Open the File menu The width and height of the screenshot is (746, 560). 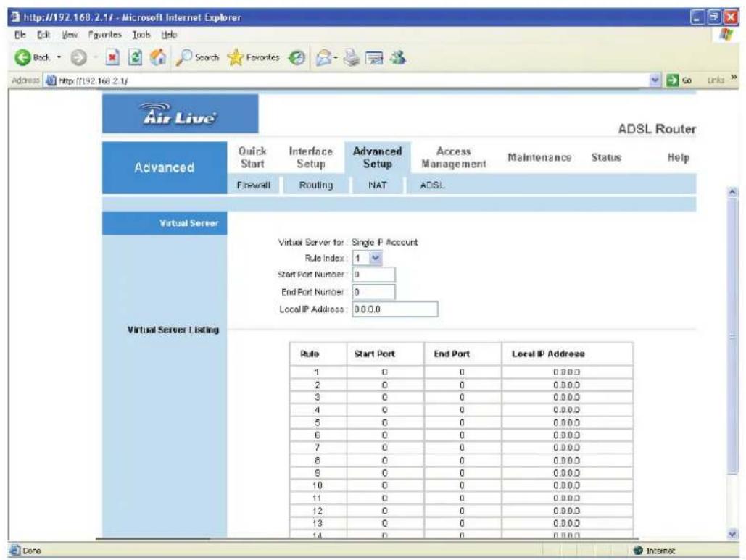pyautogui.click(x=20, y=35)
